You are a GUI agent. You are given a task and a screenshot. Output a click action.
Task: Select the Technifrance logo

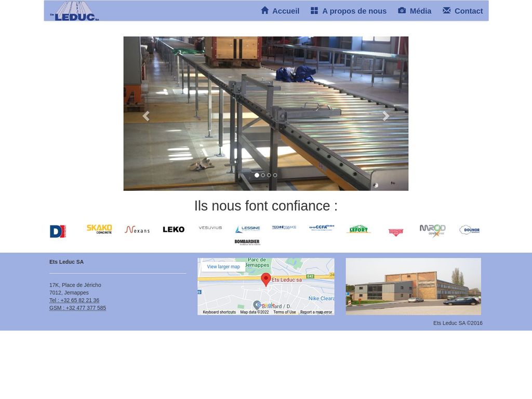284,228
